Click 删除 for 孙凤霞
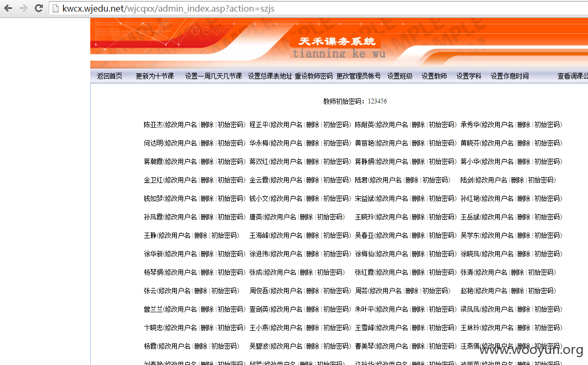 pyautogui.click(x=207, y=217)
